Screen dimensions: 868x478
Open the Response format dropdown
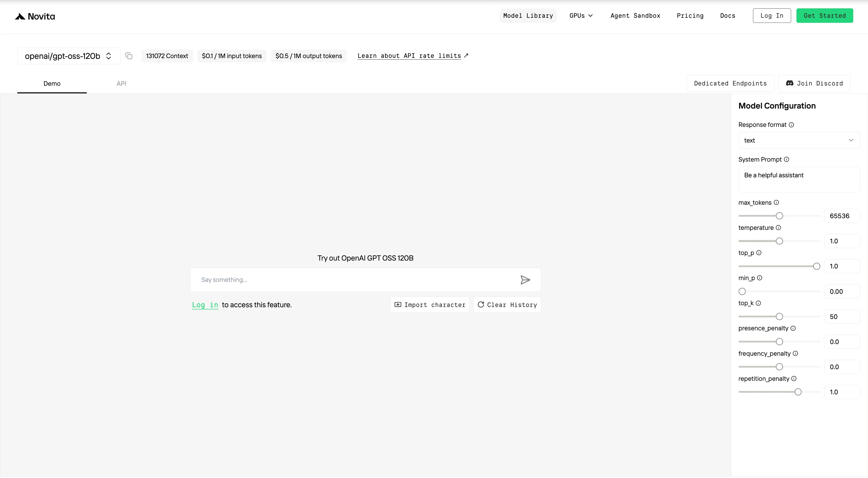pyautogui.click(x=799, y=141)
